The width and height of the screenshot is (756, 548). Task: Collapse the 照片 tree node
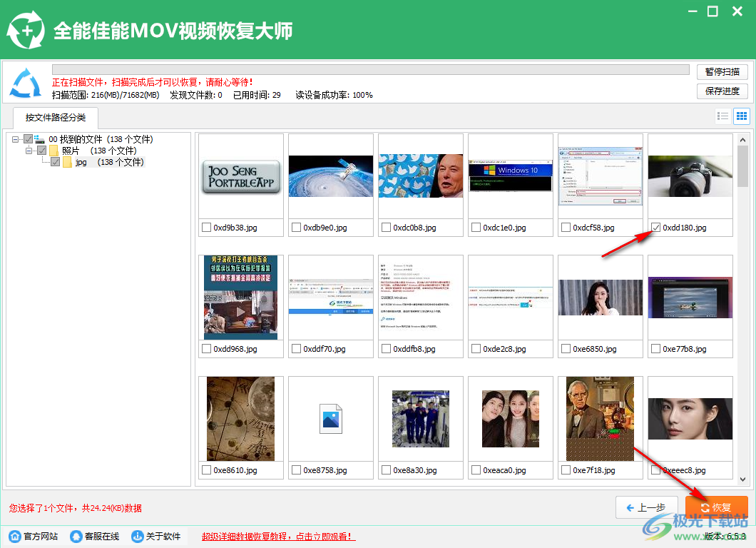[x=29, y=151]
